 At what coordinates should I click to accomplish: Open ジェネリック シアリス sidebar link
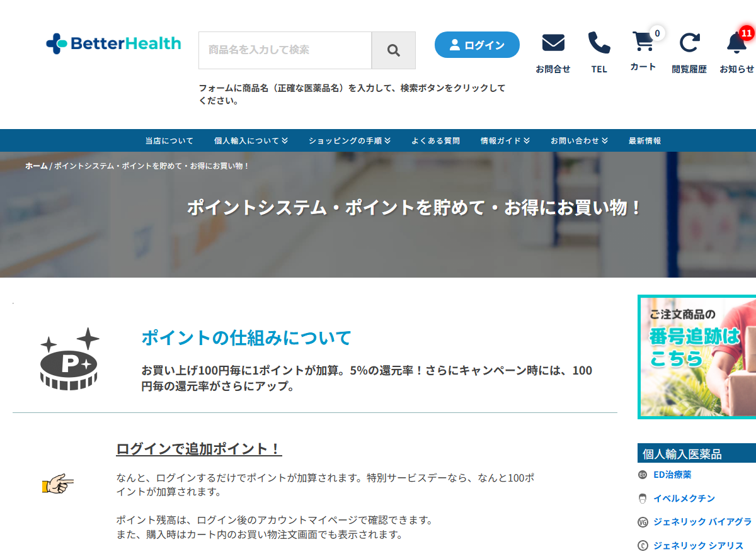pyautogui.click(x=698, y=546)
